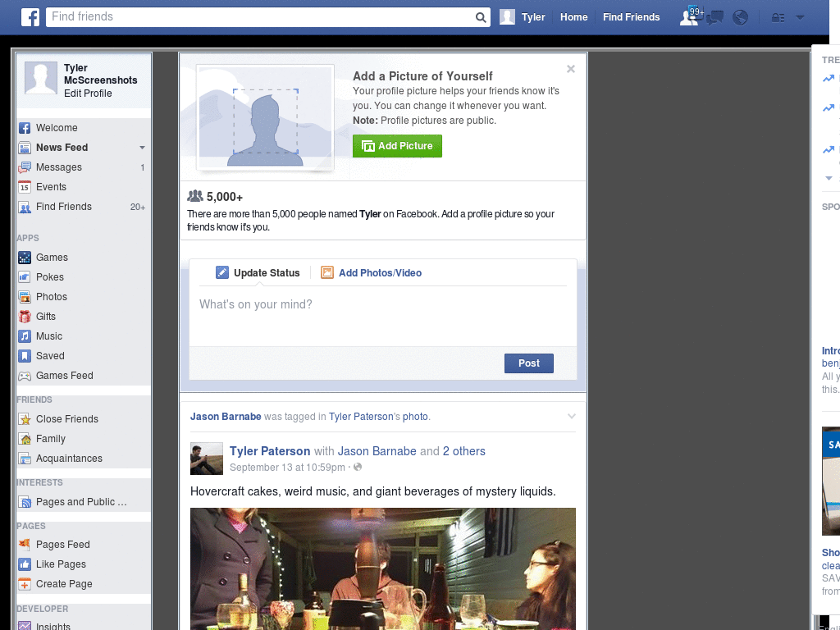
Task: Open Find Friends in the top bar
Action: tap(631, 17)
